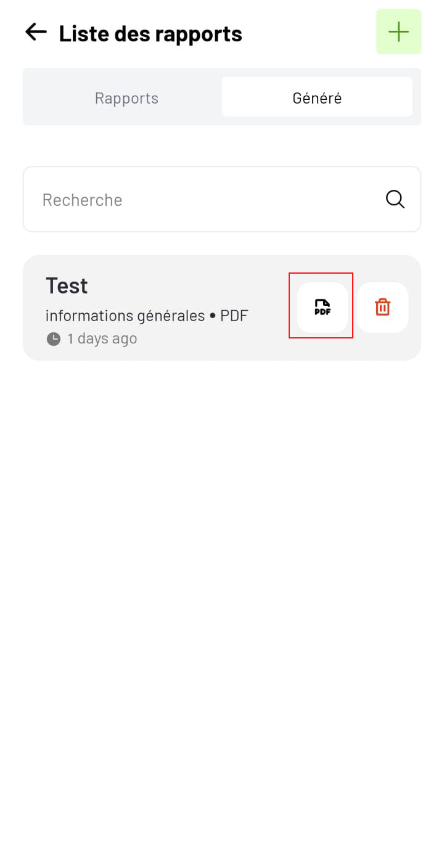Open the Test report card
Viewport: 444px width, 868px height.
click(x=222, y=308)
